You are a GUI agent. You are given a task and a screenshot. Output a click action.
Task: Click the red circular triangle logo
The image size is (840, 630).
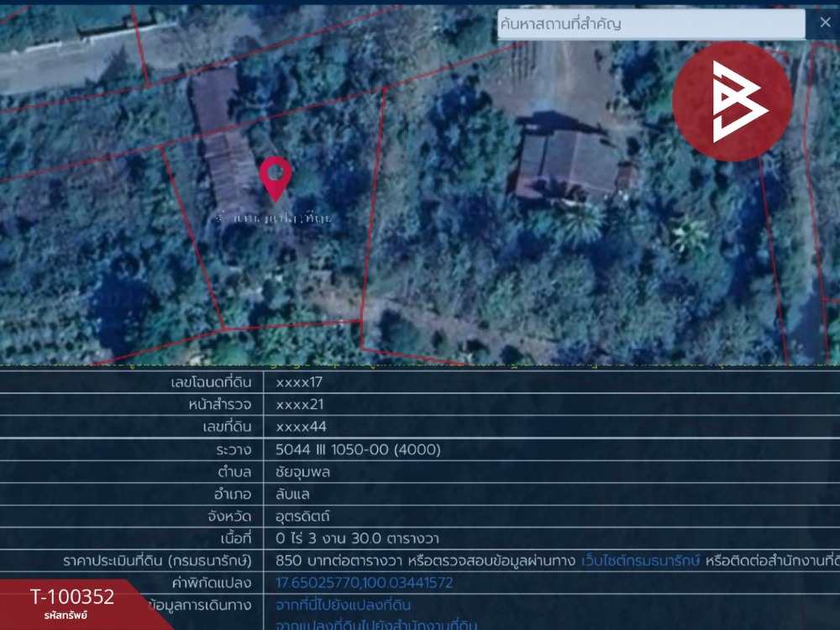pyautogui.click(x=732, y=102)
